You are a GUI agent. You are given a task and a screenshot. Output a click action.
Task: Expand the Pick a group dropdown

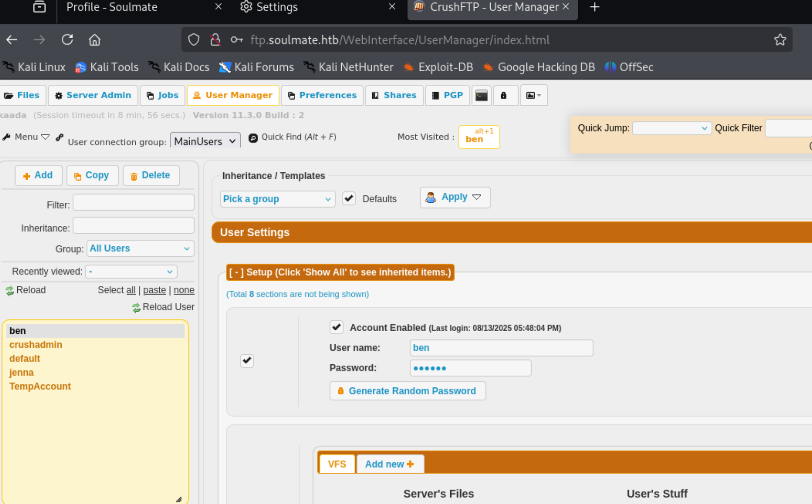277,199
